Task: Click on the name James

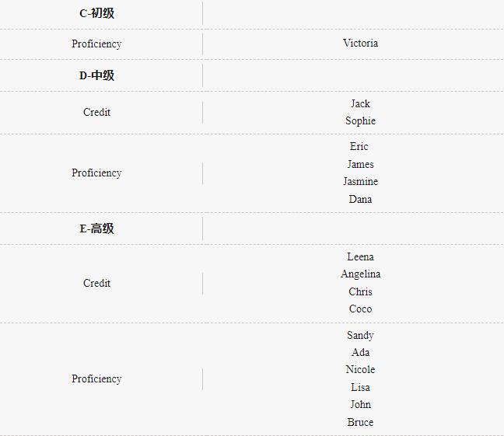Action: pyautogui.click(x=360, y=164)
